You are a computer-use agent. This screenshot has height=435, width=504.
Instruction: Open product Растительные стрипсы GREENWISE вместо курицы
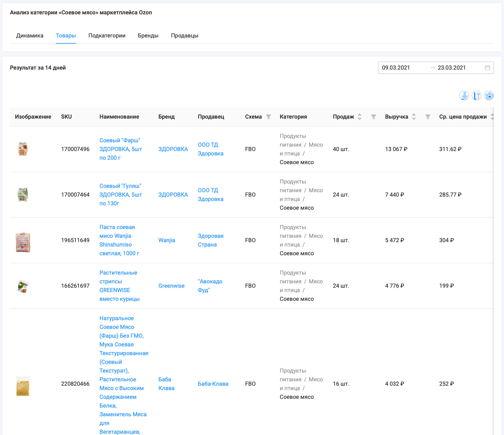coord(119,286)
